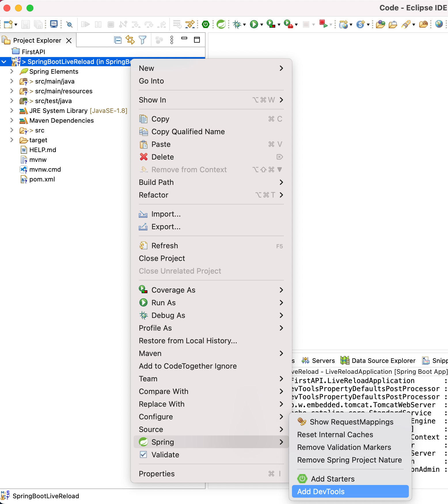
Task: Click the Collapse All icon in Project Explorer
Action: pos(118,40)
